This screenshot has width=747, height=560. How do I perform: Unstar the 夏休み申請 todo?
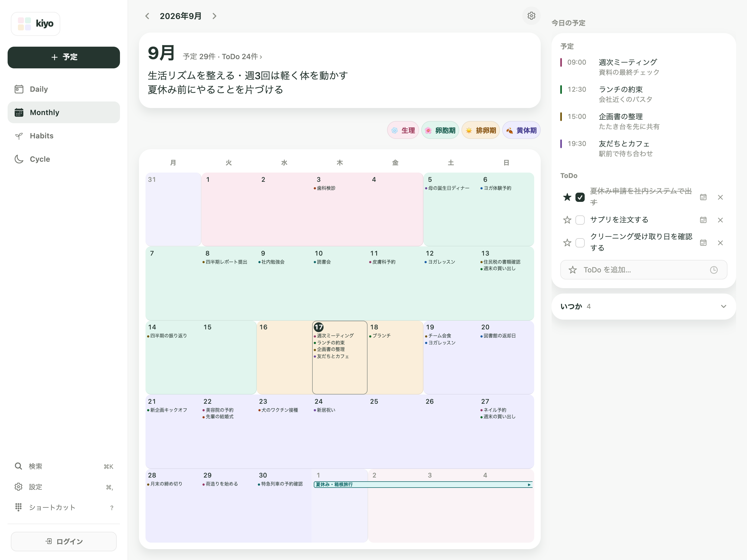tap(567, 197)
